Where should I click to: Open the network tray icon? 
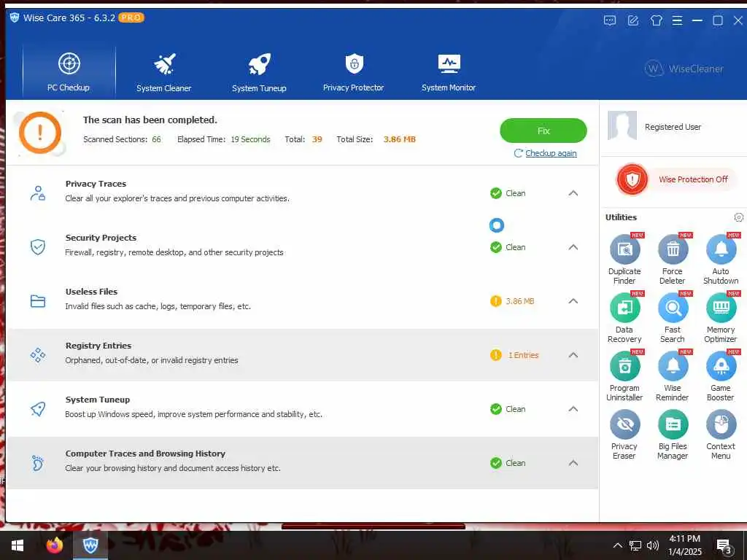click(x=635, y=545)
